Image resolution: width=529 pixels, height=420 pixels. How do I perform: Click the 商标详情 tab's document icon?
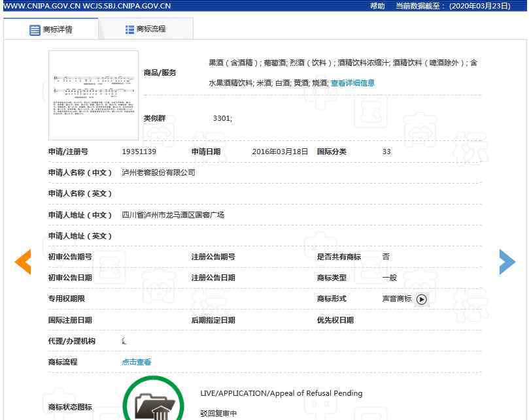[x=35, y=30]
